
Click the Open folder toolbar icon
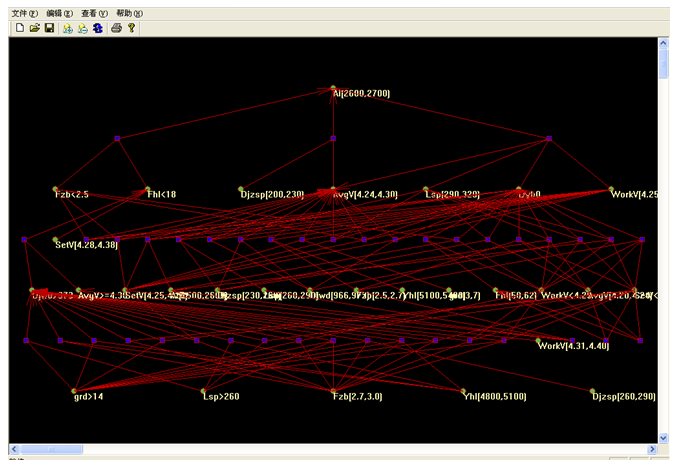(x=34, y=29)
